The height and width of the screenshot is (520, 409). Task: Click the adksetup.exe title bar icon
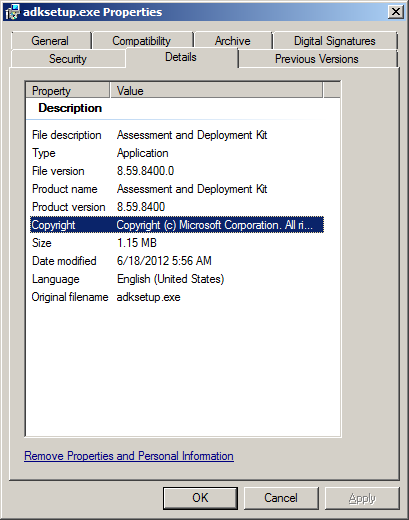12,12
